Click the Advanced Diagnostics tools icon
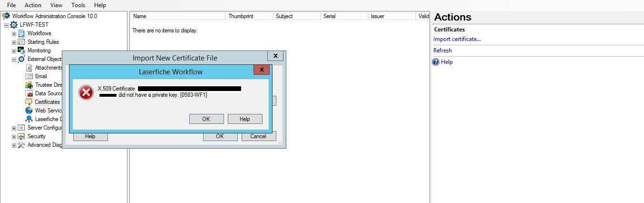The image size is (644, 203). (x=21, y=145)
